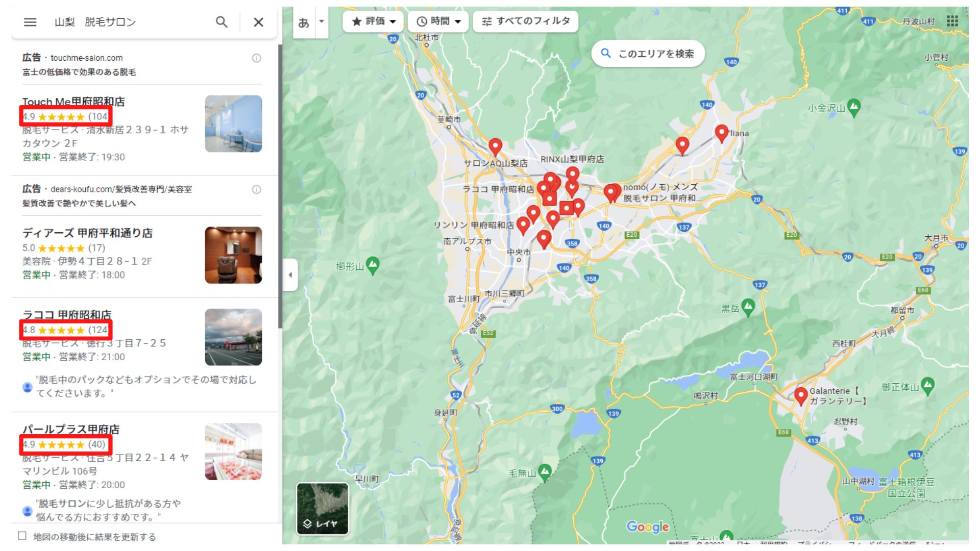The width and height of the screenshot is (980, 551).
Task: Open ディアーズ salon photo thumbnail
Action: (x=233, y=255)
